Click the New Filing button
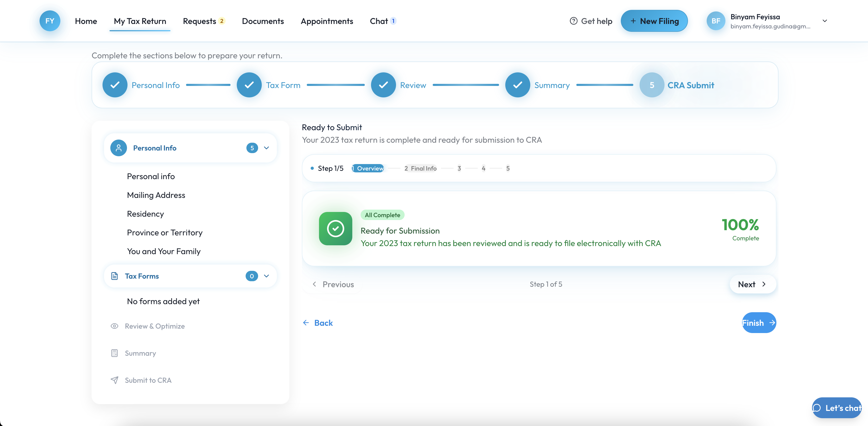This screenshot has width=868, height=426. [x=654, y=21]
